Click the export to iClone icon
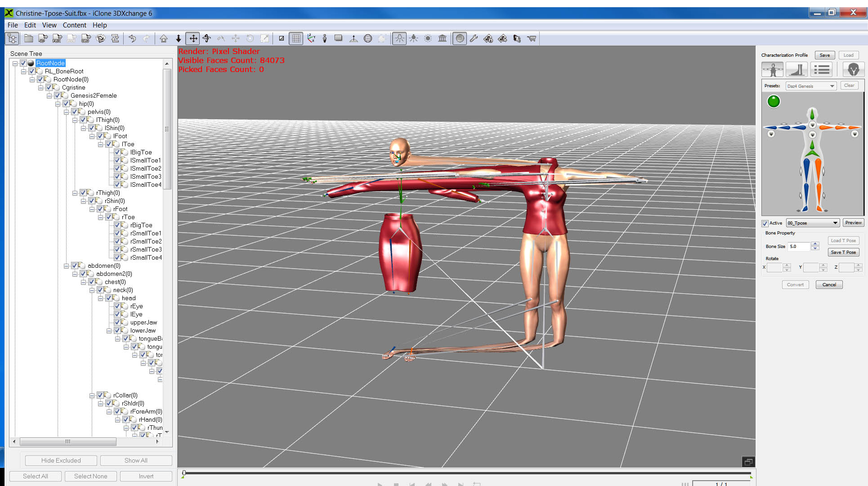 pos(43,39)
